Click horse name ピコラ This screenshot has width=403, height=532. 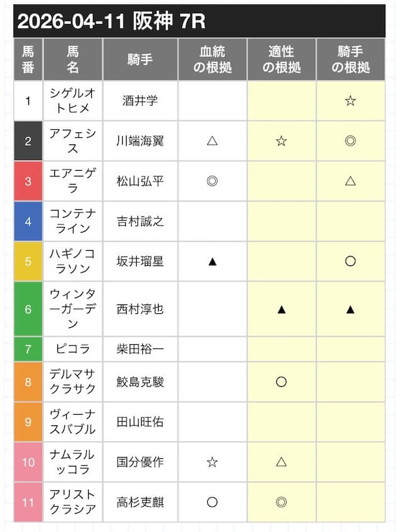click(73, 349)
